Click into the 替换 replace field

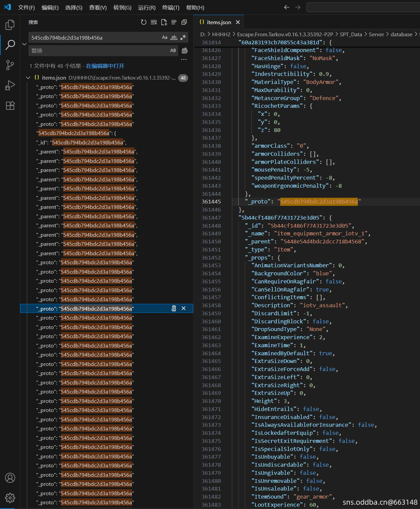[99, 51]
